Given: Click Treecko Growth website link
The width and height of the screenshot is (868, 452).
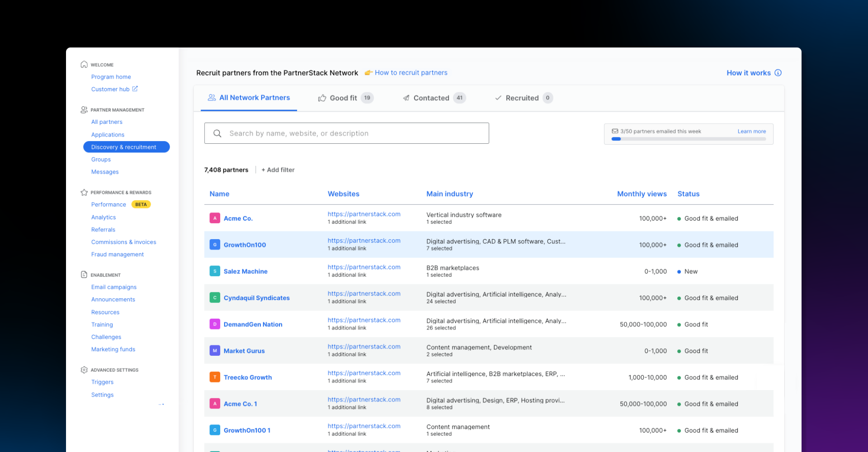Looking at the screenshot, I should point(364,373).
